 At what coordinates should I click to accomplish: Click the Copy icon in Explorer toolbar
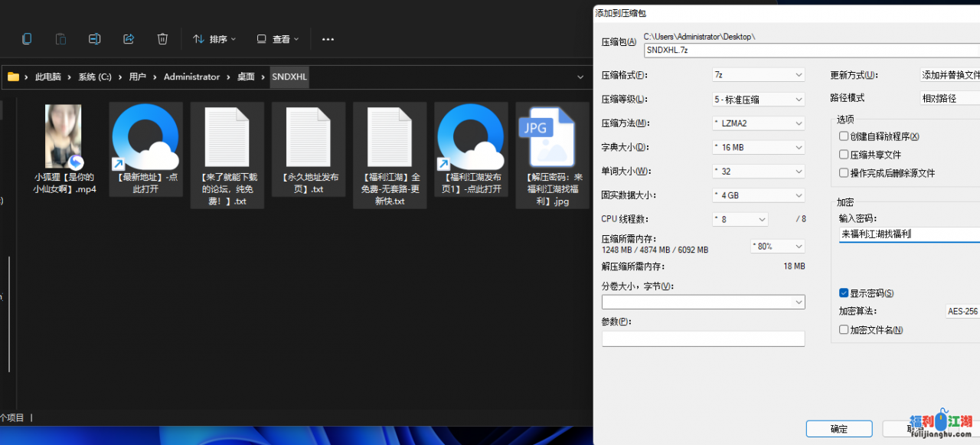click(x=27, y=39)
